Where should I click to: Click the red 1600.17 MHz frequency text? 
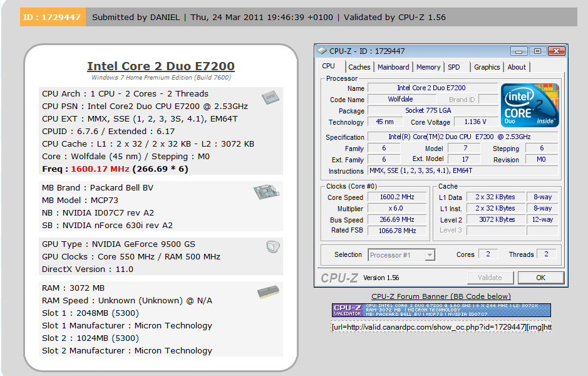click(x=100, y=169)
